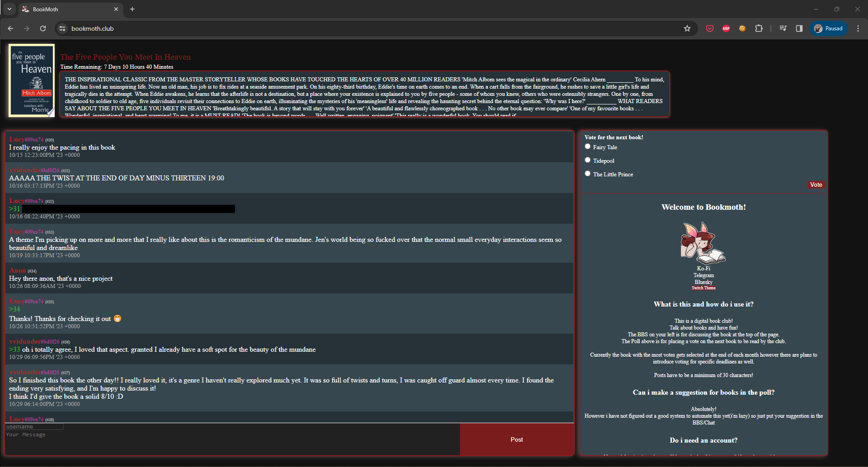Go back to previous page
The width and height of the screenshot is (868, 467).
10,28
